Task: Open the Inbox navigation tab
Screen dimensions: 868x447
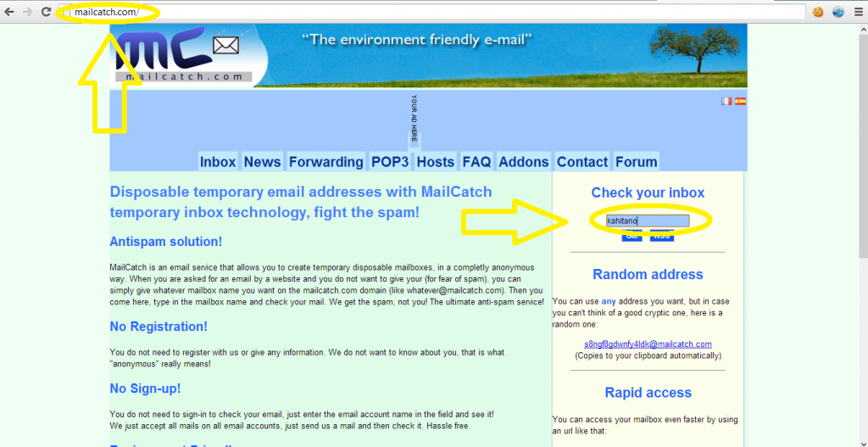Action: (218, 162)
